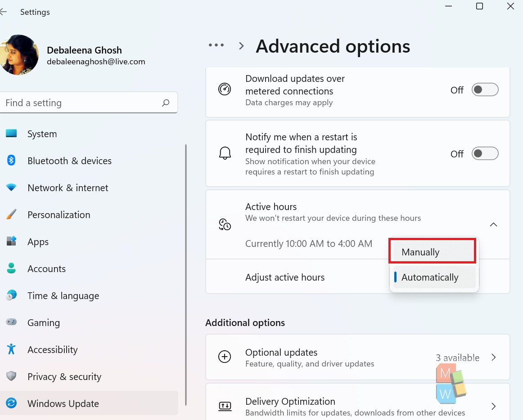Click the Delivery Optimization icon
Viewport: 523px width, 420px height.
225,406
